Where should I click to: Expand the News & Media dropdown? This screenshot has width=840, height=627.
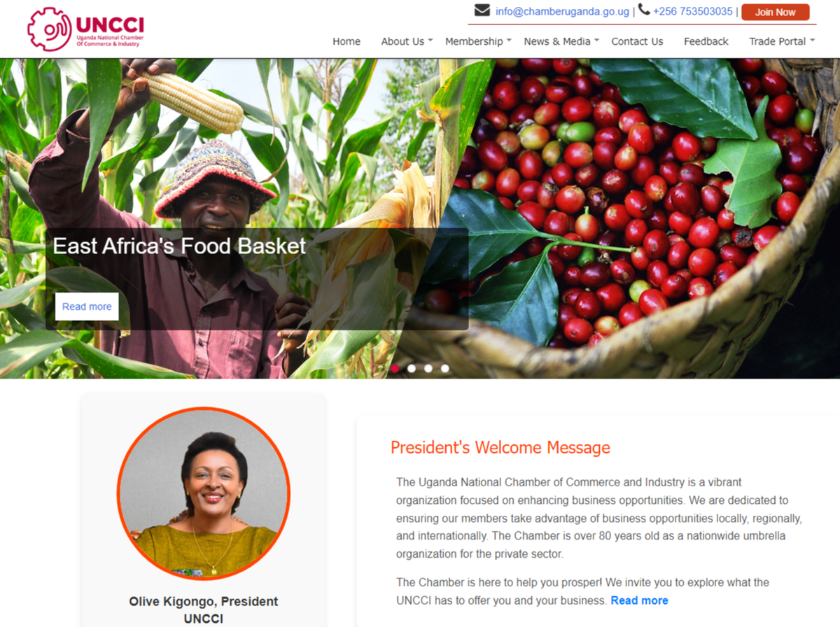(x=561, y=41)
